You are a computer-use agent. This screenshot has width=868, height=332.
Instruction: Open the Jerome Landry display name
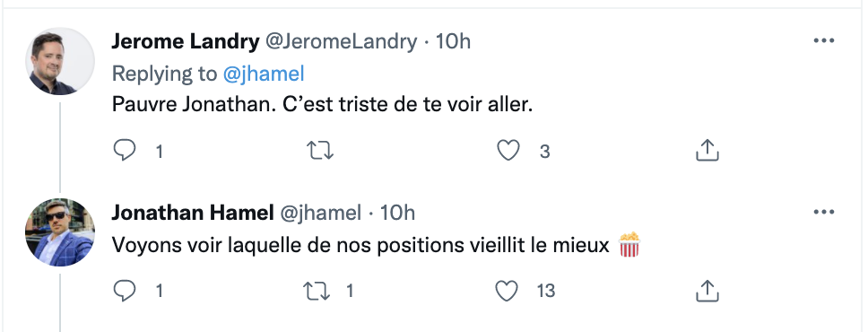(186, 41)
